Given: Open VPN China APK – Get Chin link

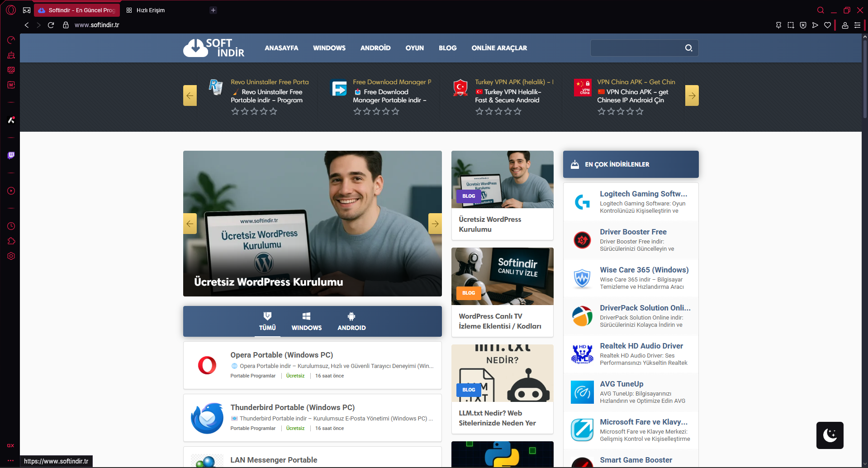Looking at the screenshot, I should coord(636,82).
